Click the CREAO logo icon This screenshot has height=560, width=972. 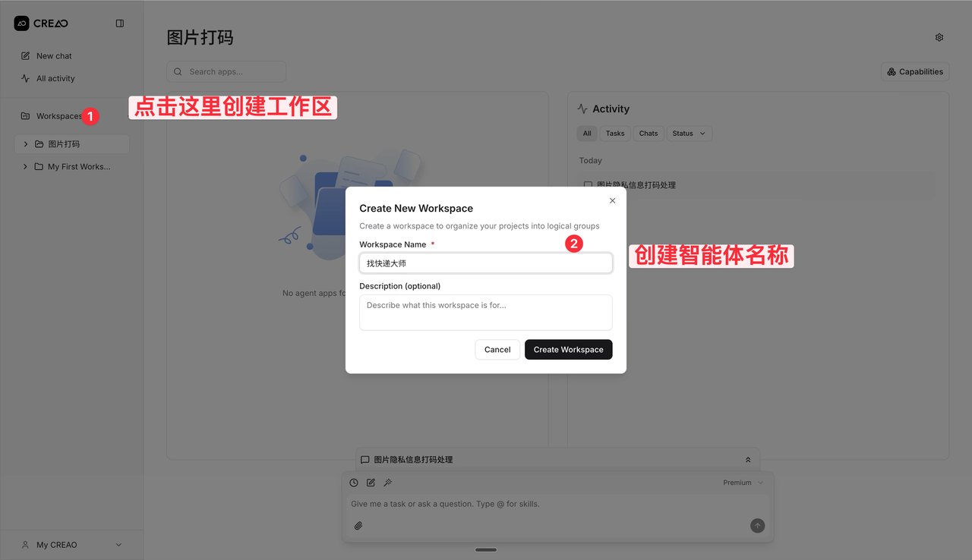[21, 24]
